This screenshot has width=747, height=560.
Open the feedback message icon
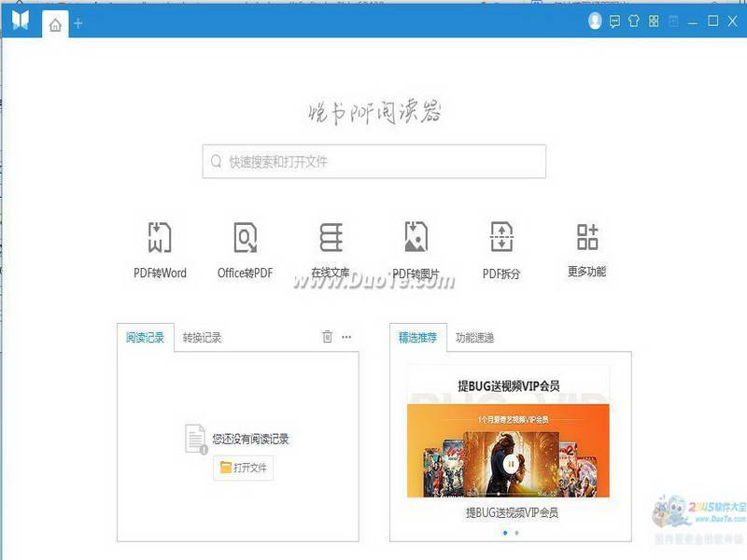[614, 21]
